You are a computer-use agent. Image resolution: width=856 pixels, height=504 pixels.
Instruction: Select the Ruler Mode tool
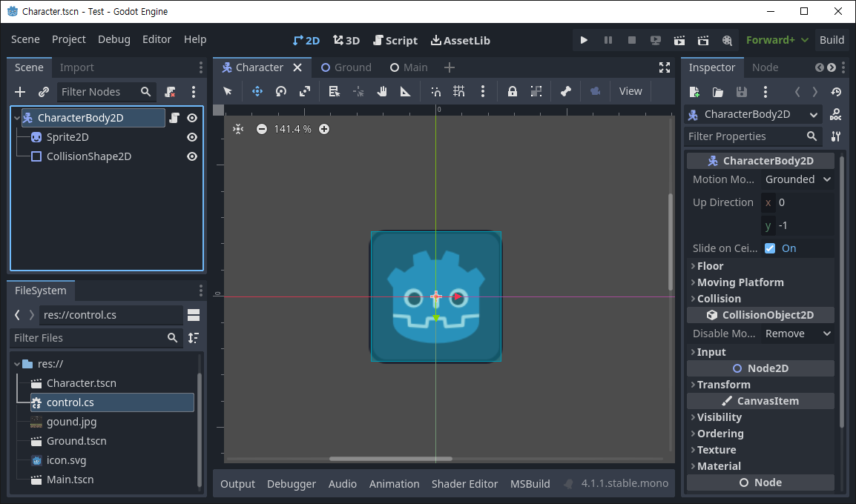click(x=405, y=92)
